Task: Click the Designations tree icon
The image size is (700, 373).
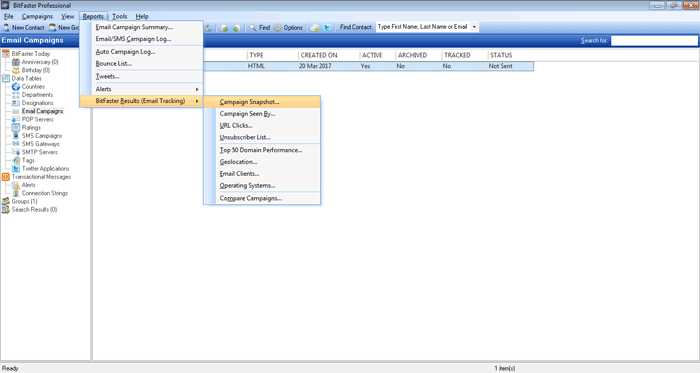Action: 16,103
